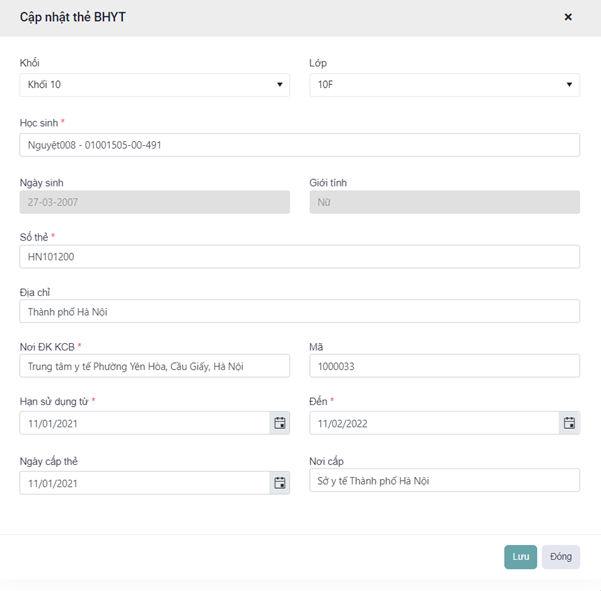Click the Số thẻ field with HN101200

[300, 257]
